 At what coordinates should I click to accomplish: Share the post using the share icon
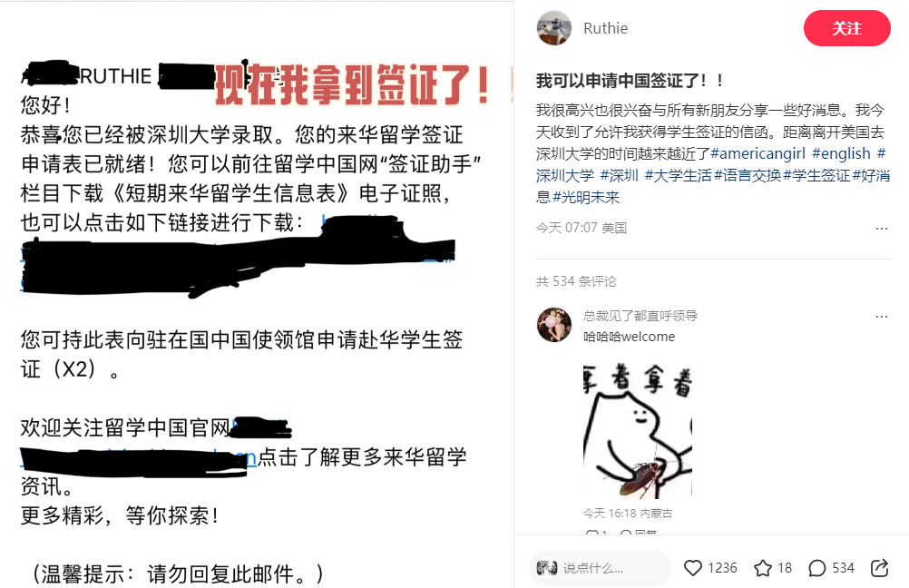(x=879, y=568)
